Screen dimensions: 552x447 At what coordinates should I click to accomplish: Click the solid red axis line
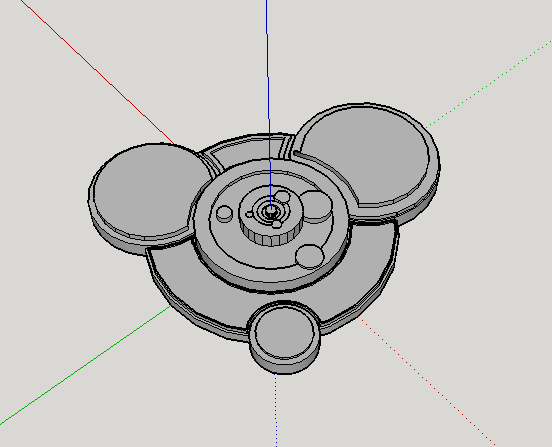click(97, 72)
